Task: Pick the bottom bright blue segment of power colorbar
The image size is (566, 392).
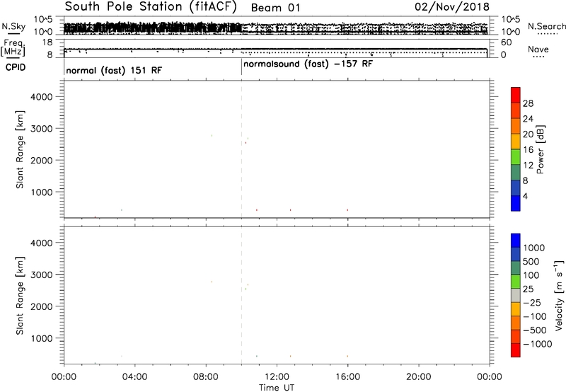Action: point(516,203)
